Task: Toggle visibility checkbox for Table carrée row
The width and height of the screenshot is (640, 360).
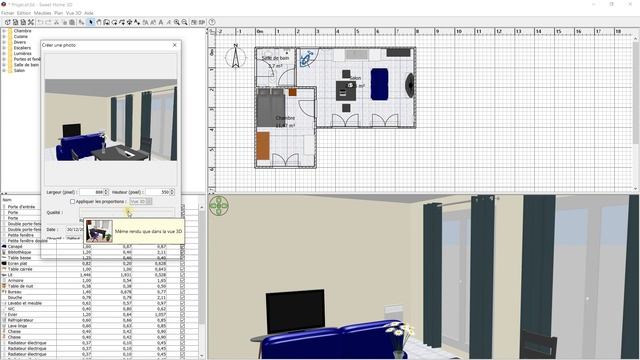Action: coord(182,269)
